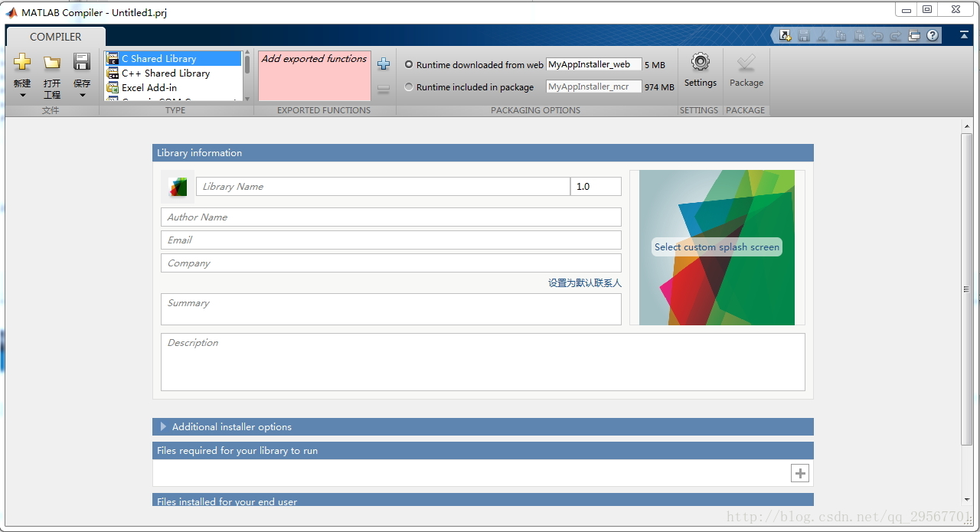Image resolution: width=980 pixels, height=532 pixels.
Task: Click the undo arrow icon
Action: click(877, 35)
